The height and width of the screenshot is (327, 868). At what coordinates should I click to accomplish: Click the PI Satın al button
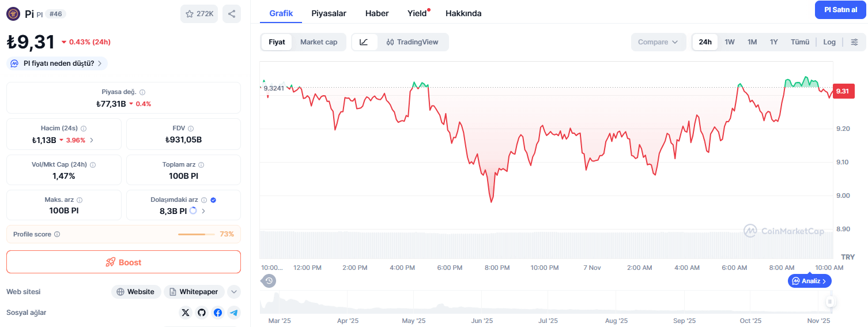(840, 10)
